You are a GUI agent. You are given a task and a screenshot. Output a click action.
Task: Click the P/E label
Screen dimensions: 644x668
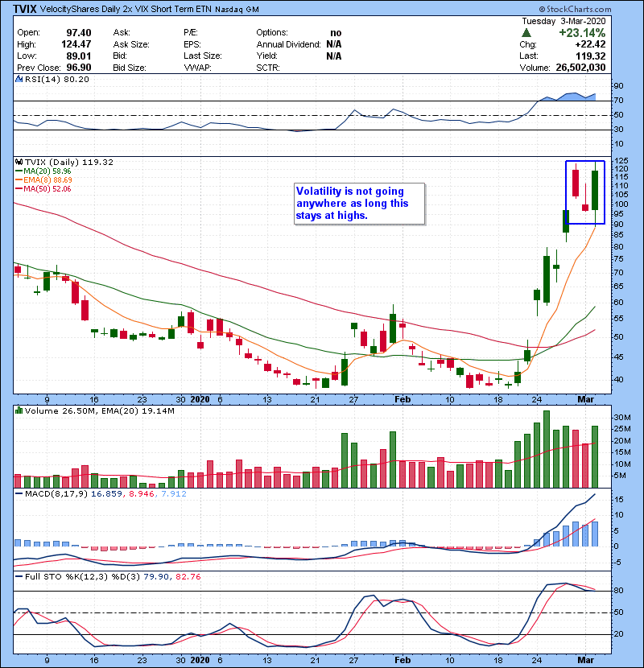[x=191, y=32]
